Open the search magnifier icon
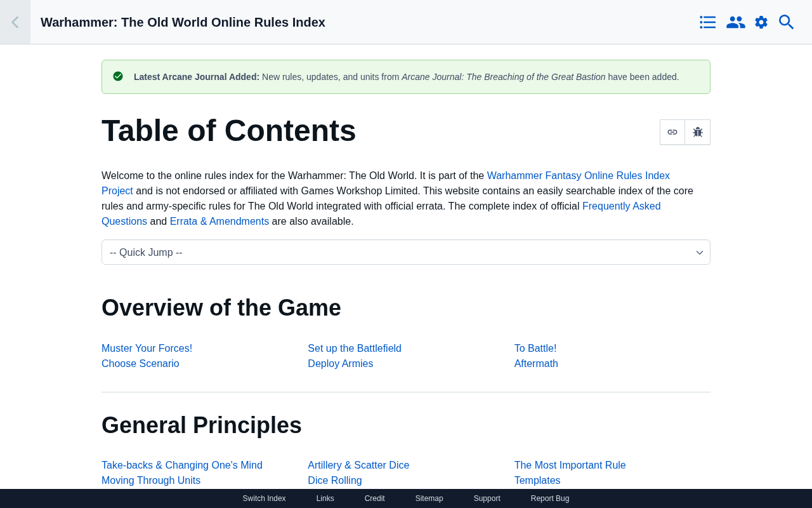Image resolution: width=812 pixels, height=508 pixels. (787, 22)
